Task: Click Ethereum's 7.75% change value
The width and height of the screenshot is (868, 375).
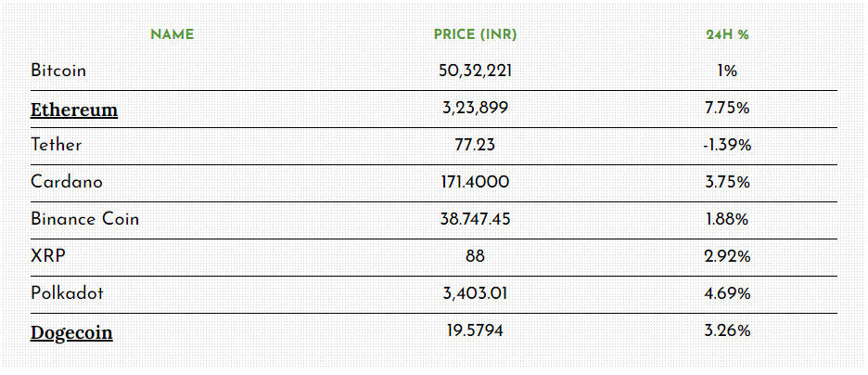Action: [727, 109]
